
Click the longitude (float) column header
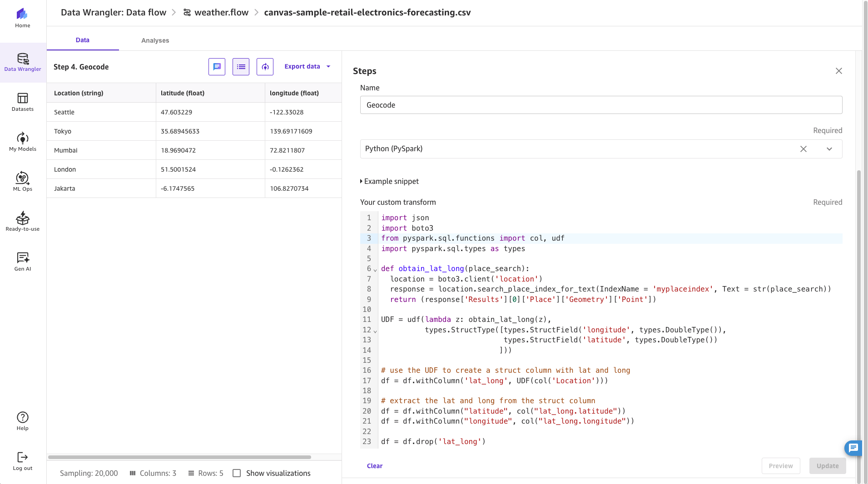303,93
